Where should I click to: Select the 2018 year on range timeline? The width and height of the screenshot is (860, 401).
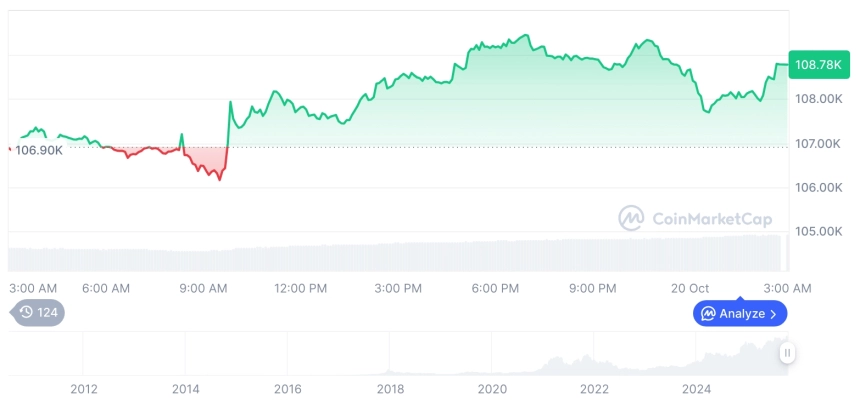pos(390,388)
